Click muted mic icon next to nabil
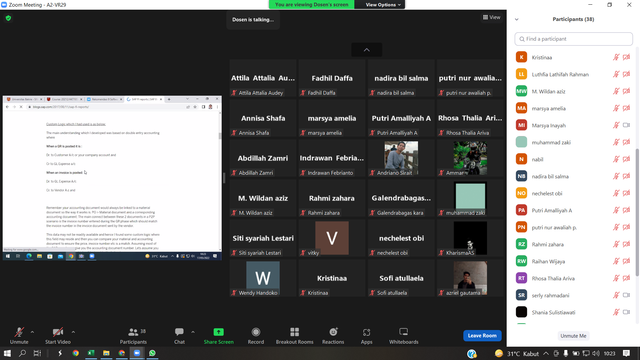Viewport: 640px width, 360px height. pos(616,159)
